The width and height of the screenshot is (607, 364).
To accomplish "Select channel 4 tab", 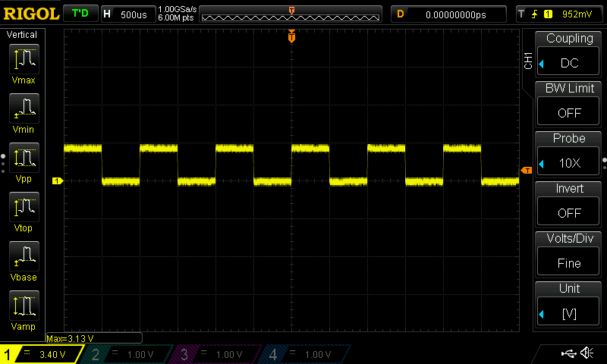I will click(x=306, y=354).
